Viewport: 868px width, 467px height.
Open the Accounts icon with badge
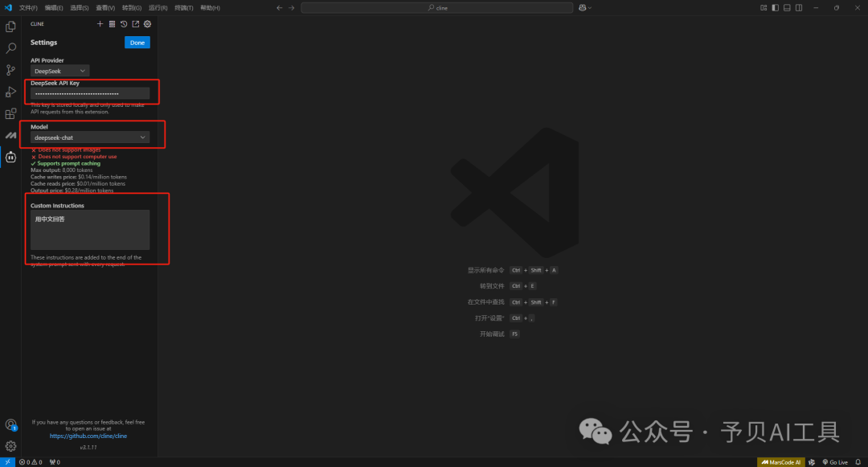click(x=10, y=424)
